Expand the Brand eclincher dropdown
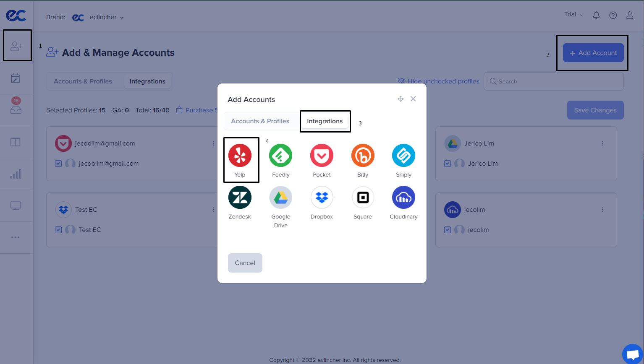Viewport: 644px width, 364px height. click(x=98, y=17)
